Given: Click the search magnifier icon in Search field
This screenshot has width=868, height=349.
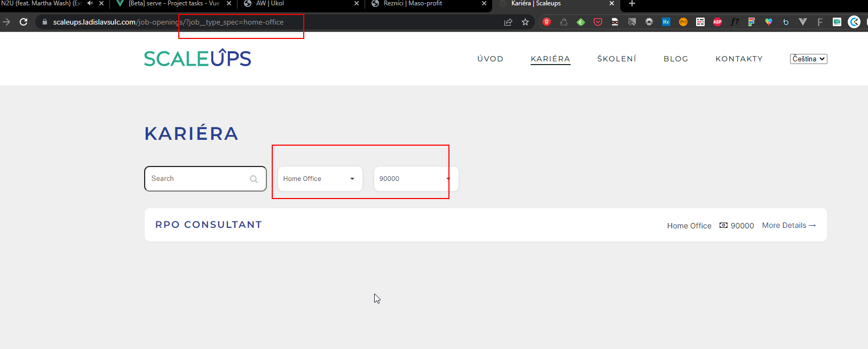Looking at the screenshot, I should (254, 179).
